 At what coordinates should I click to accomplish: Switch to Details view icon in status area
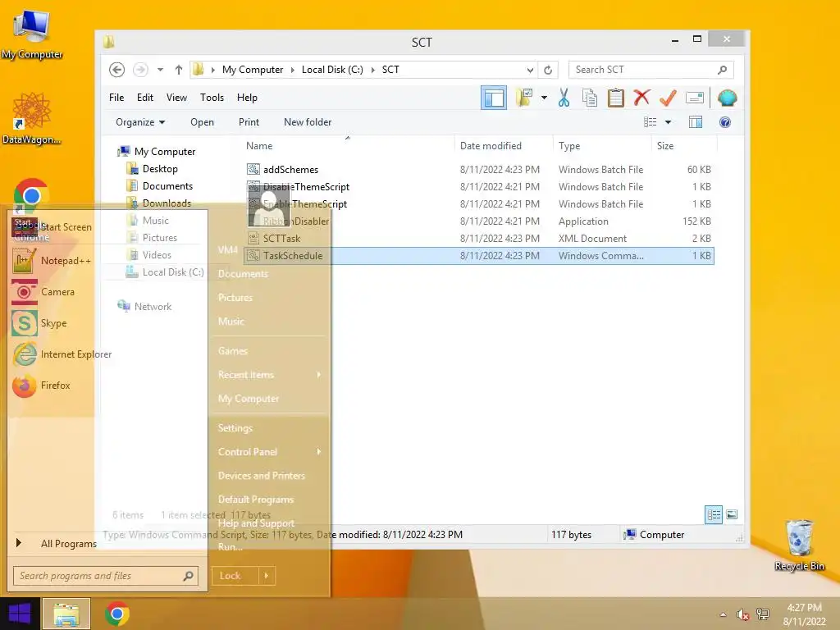coord(714,515)
